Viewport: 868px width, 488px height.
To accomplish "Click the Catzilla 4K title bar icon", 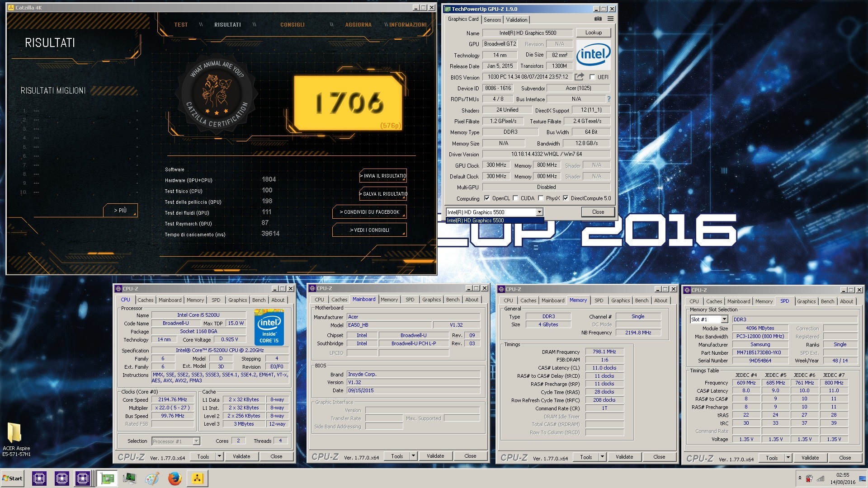I will pyautogui.click(x=11, y=8).
